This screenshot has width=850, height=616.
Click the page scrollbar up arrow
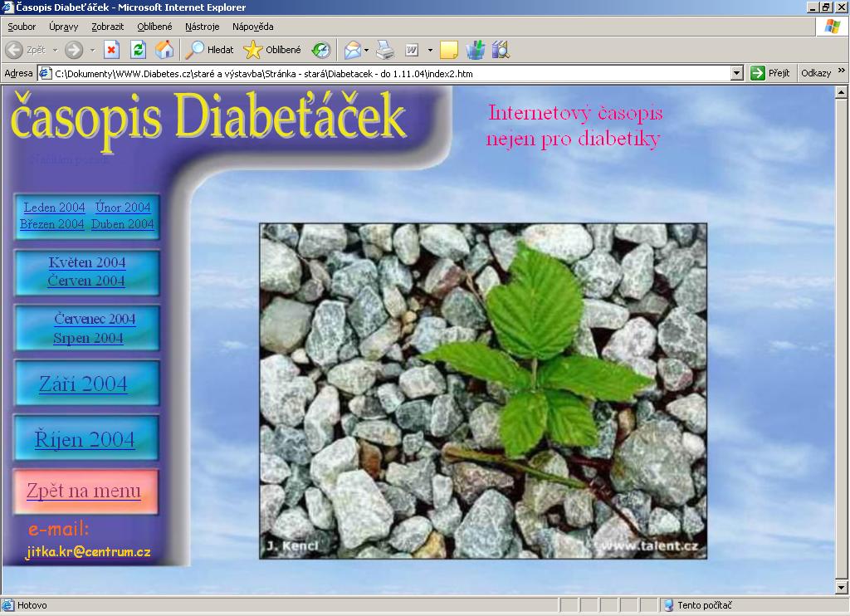pos(842,92)
